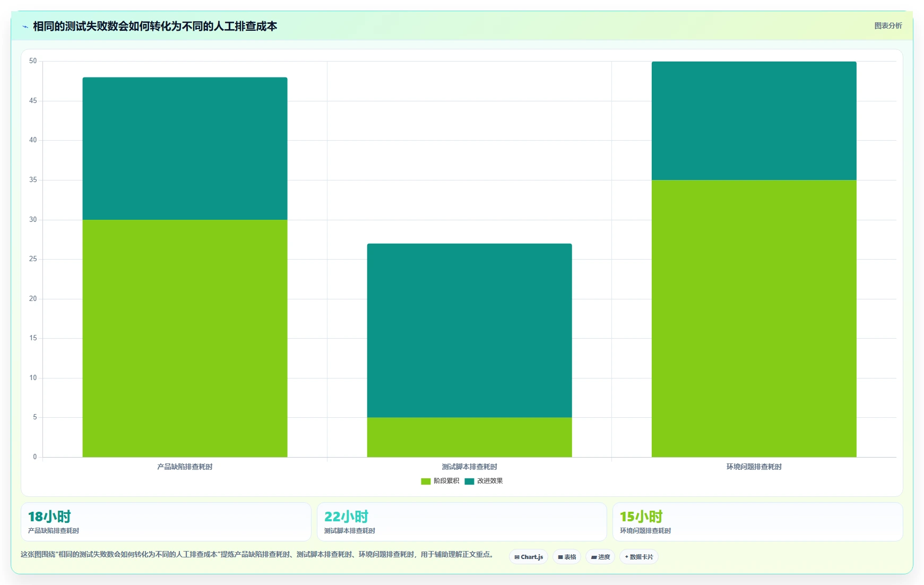Click the green segment of the 产品缺陷排查耗时 bar
The width and height of the screenshot is (924, 585).
[185, 338]
